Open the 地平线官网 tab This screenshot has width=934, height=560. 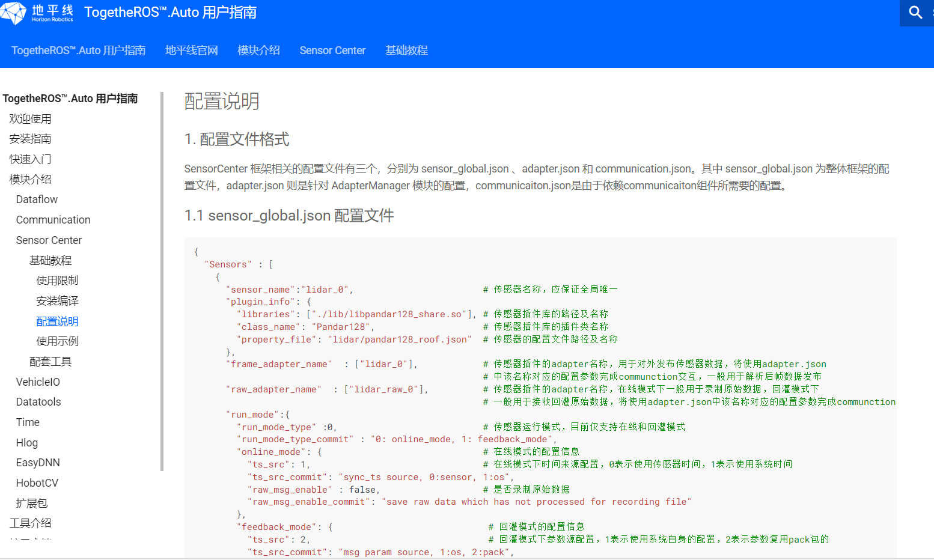[191, 50]
